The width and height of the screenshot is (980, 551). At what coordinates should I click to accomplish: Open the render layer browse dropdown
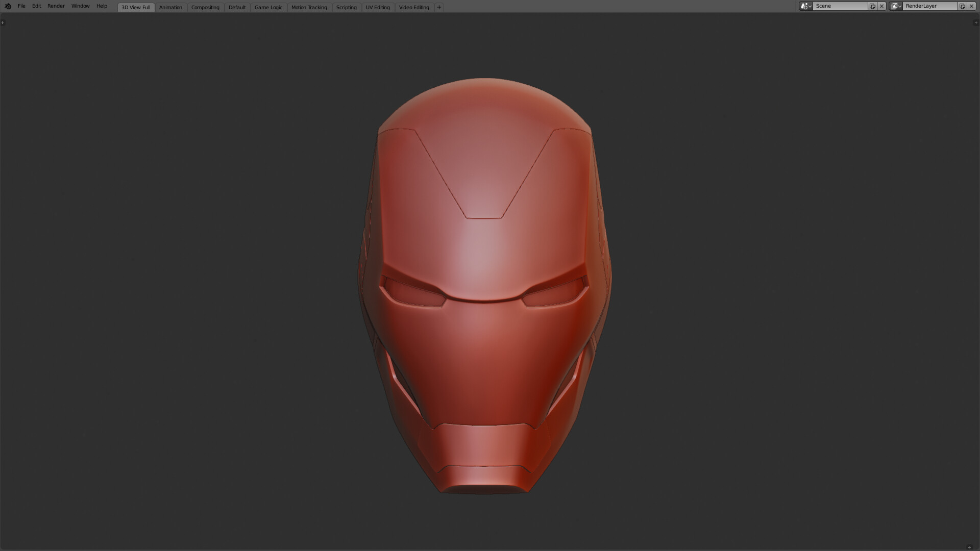point(896,6)
